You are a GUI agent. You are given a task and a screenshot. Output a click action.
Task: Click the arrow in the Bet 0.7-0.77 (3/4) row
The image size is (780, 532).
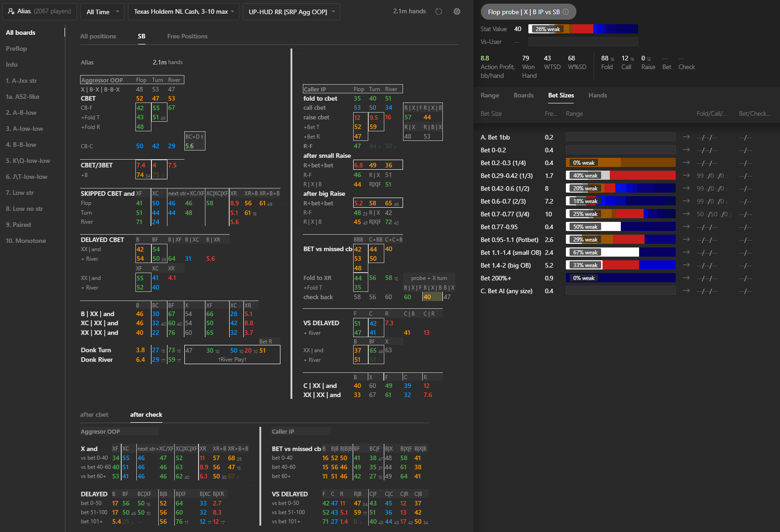pyautogui.click(x=686, y=214)
